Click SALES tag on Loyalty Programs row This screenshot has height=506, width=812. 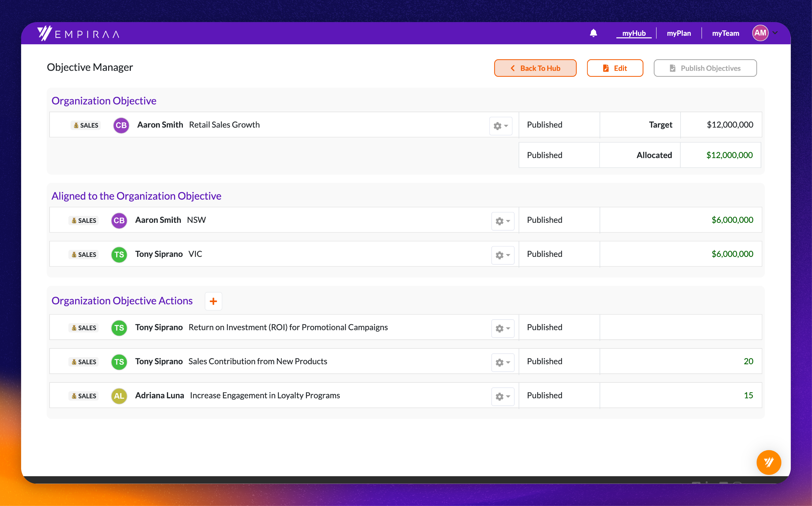tap(84, 396)
